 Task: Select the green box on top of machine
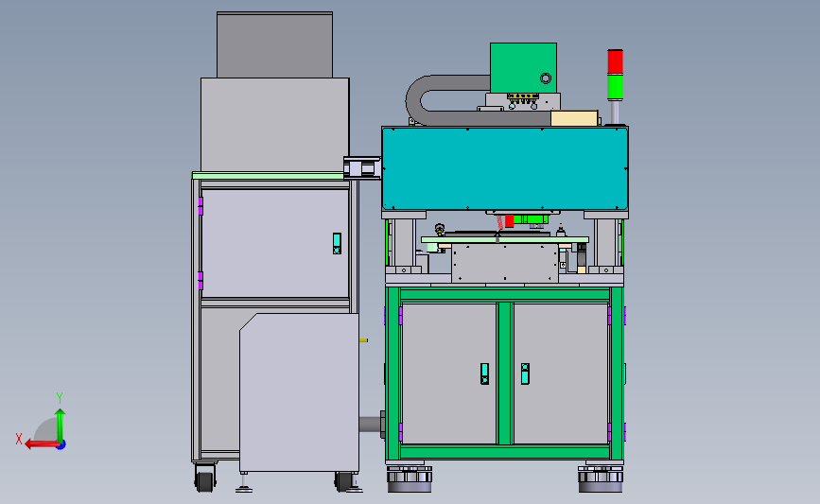[523, 68]
